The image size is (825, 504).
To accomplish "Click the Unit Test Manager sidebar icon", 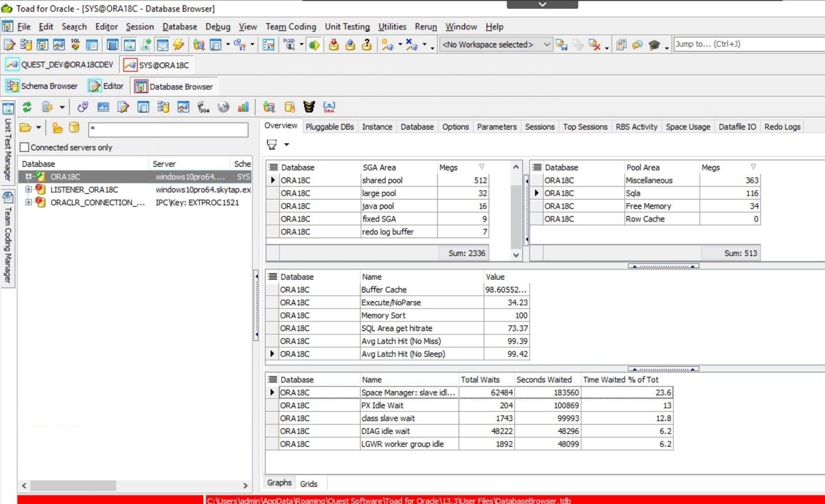I will (8, 108).
